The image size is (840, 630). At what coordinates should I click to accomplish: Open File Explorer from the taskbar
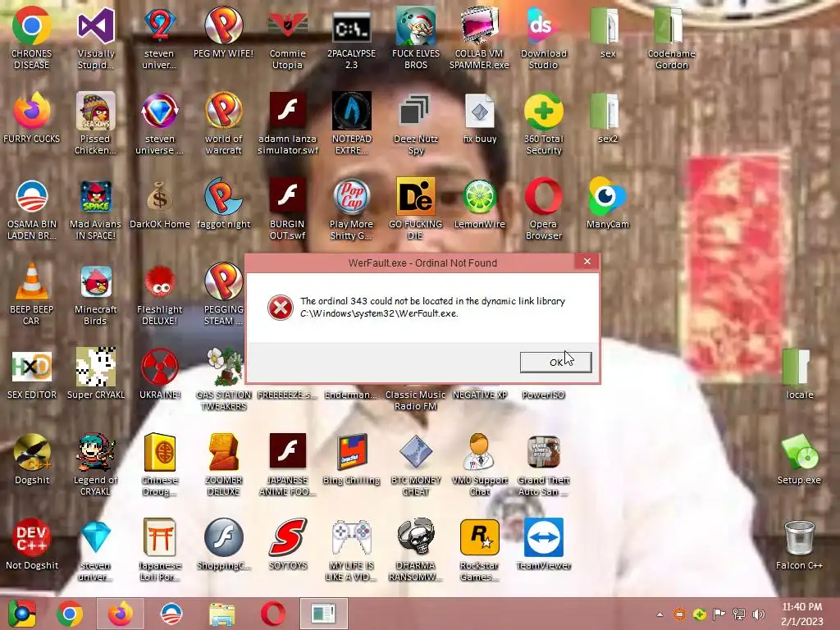click(x=221, y=614)
